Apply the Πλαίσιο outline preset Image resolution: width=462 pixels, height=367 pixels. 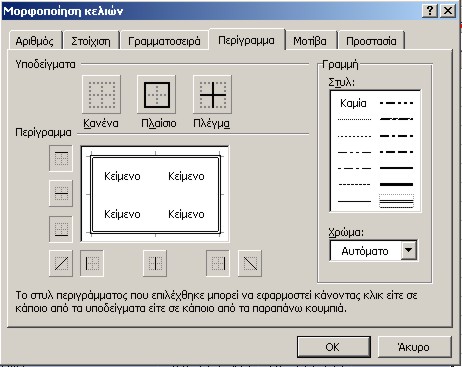pos(156,95)
